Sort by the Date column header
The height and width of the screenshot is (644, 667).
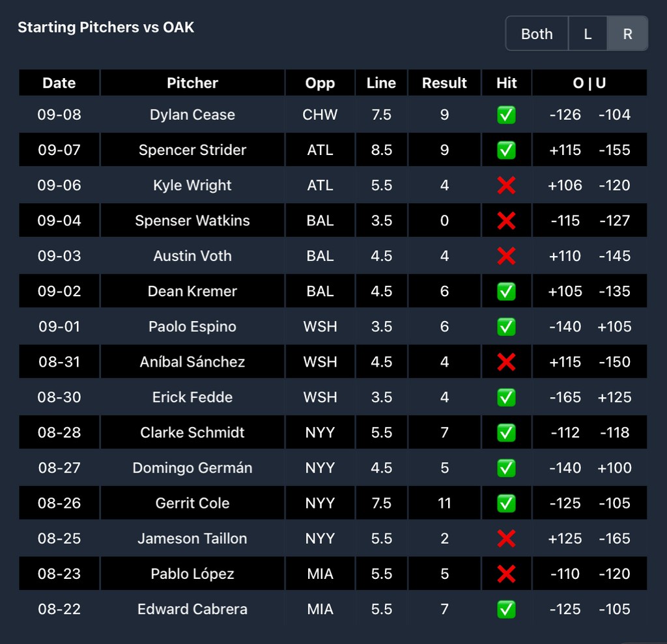[59, 83]
